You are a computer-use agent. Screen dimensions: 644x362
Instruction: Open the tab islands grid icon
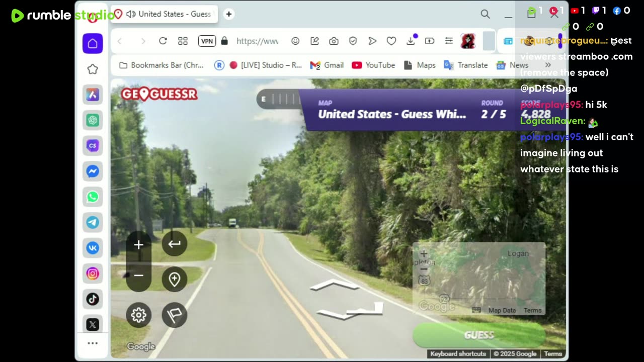coord(183,41)
